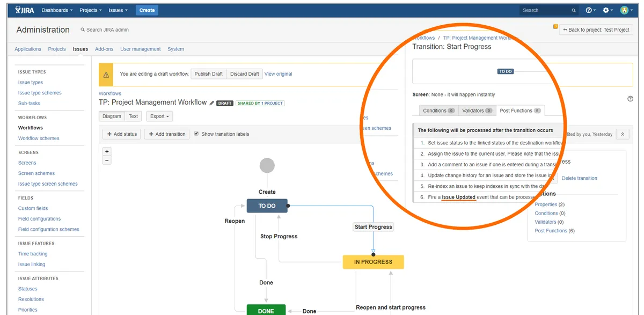Open the Dashboards dropdown menu
This screenshot has height=315, width=644.
coord(57,10)
